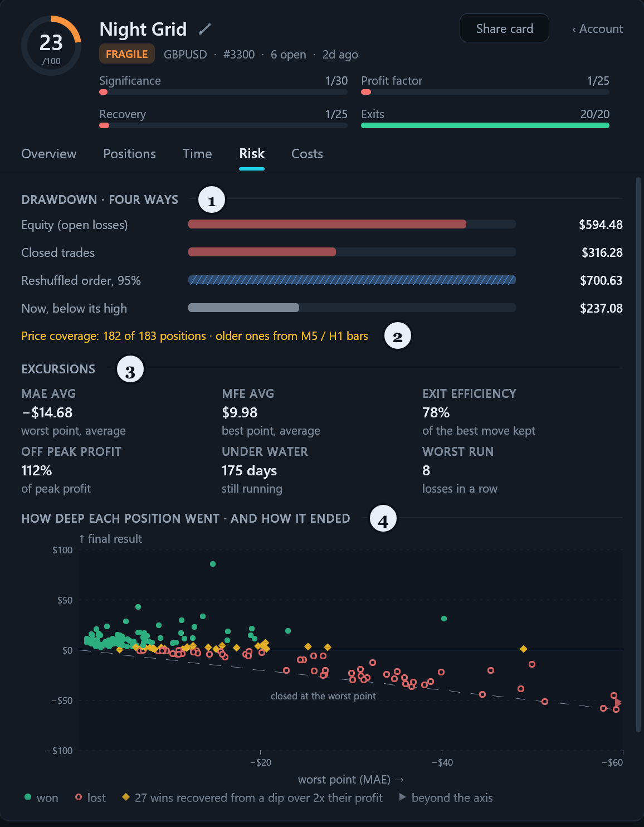This screenshot has height=827, width=644.
Task: Click the pencil edit icon beside Night Grid
Action: click(205, 29)
